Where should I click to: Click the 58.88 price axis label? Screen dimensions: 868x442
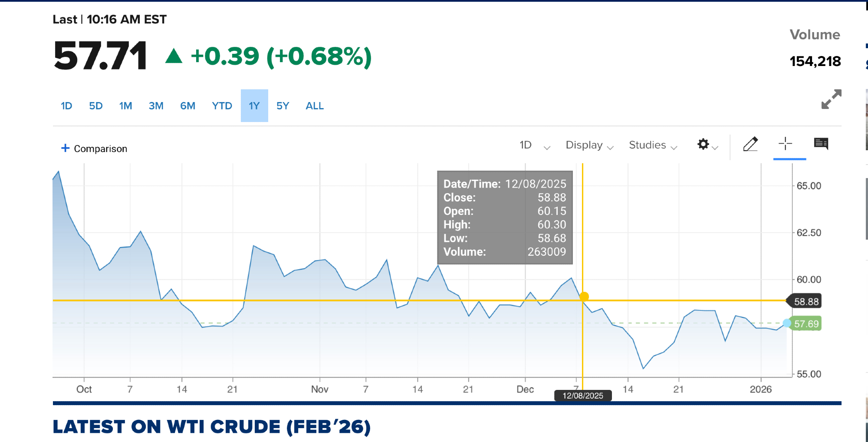coord(806,302)
